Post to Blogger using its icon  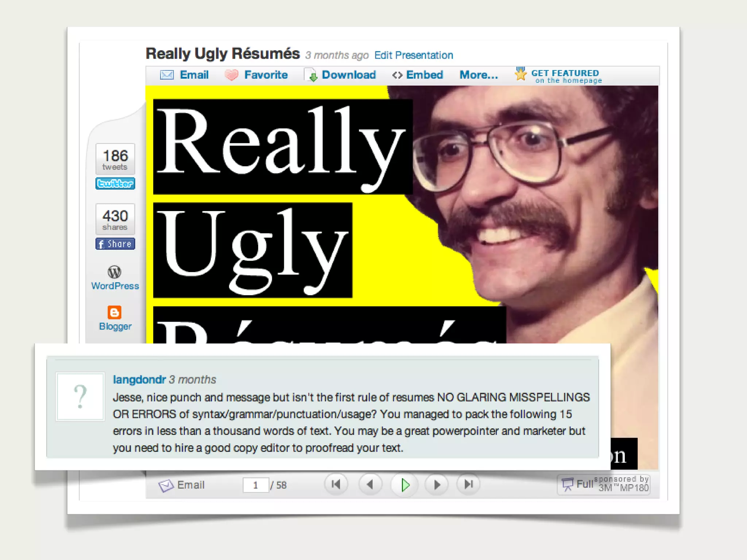tap(115, 312)
